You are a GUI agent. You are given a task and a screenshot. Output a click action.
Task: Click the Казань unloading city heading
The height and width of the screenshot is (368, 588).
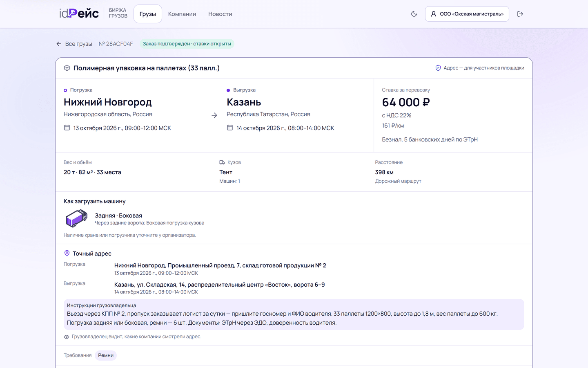pos(244,102)
